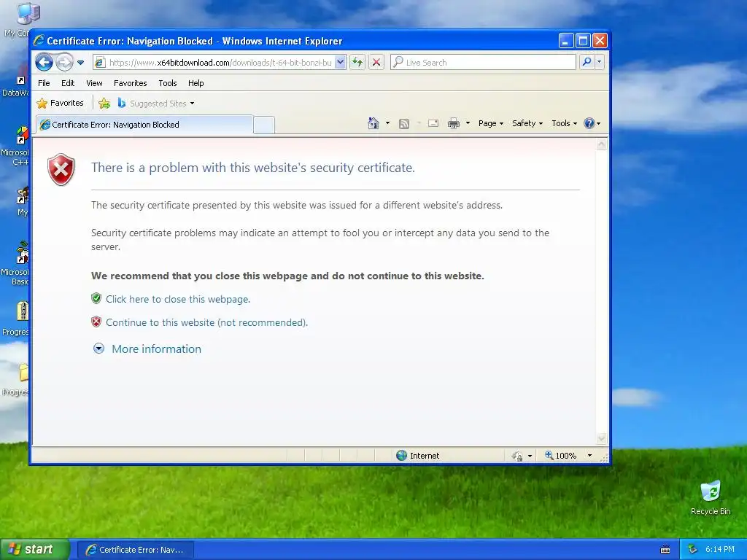The width and height of the screenshot is (747, 560).
Task: Maximize the Internet Explorer window
Action: tap(583, 41)
